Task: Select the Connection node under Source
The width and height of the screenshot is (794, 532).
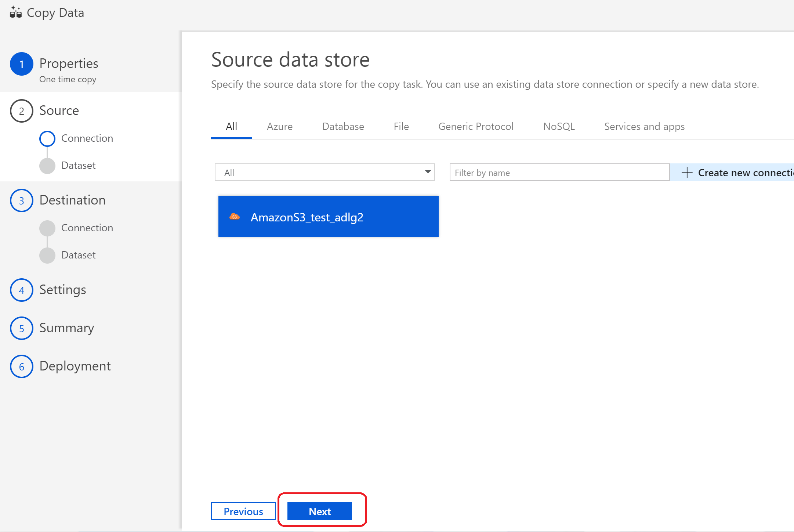Action: [47, 138]
